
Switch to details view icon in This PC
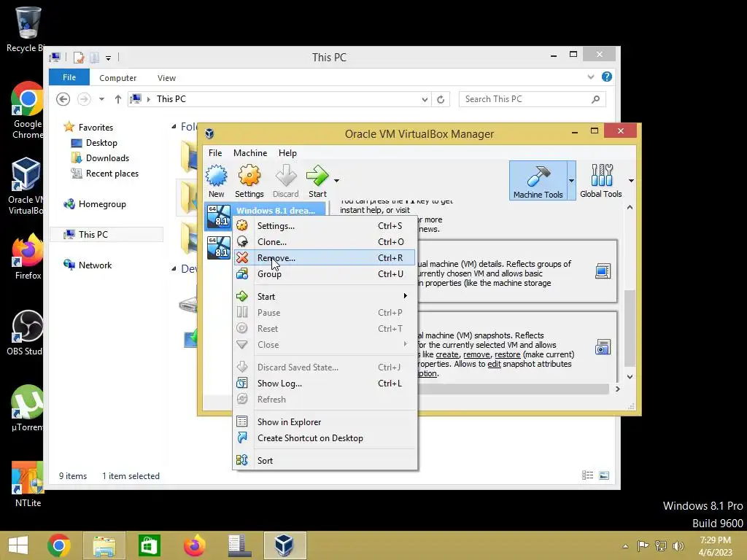(587, 475)
